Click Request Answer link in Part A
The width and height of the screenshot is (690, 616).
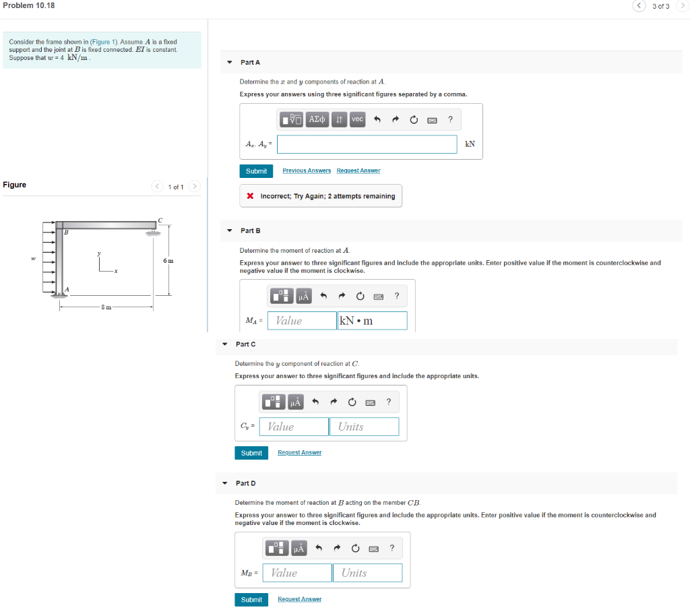tap(358, 171)
